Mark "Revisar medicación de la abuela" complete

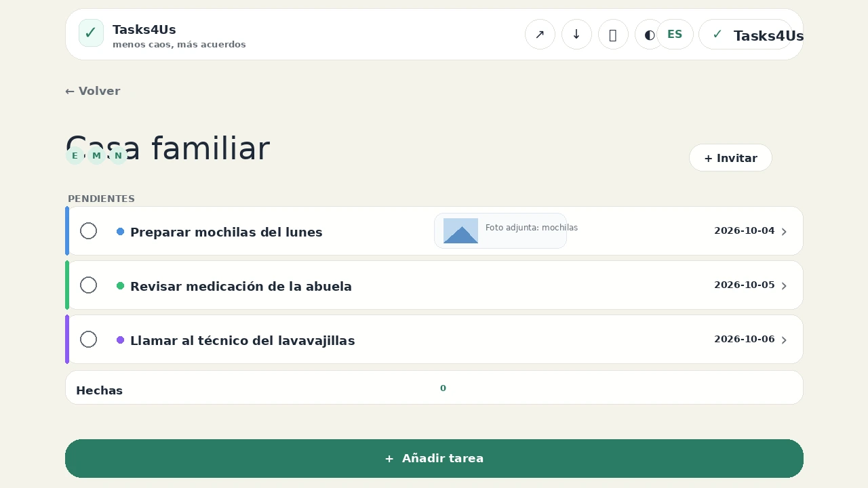(88, 285)
